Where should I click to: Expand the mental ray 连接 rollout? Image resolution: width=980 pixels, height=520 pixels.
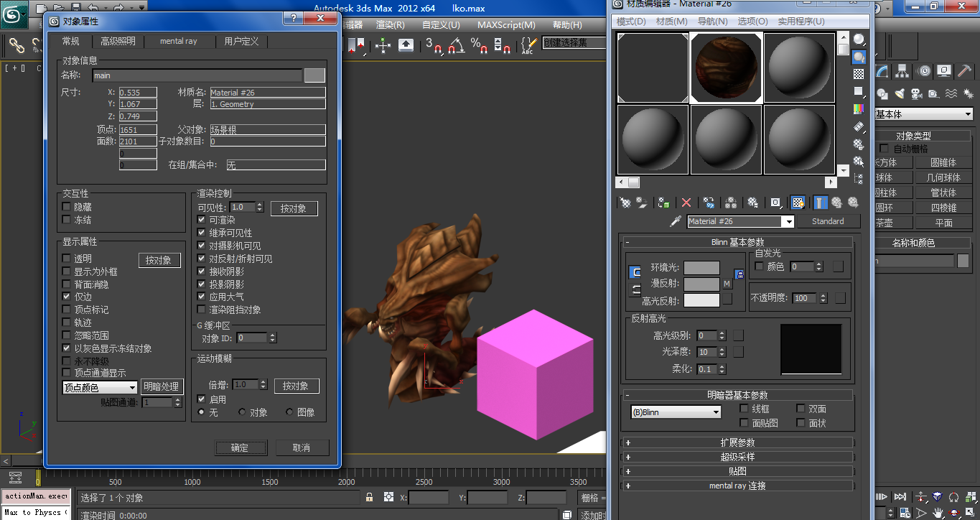[737, 486]
